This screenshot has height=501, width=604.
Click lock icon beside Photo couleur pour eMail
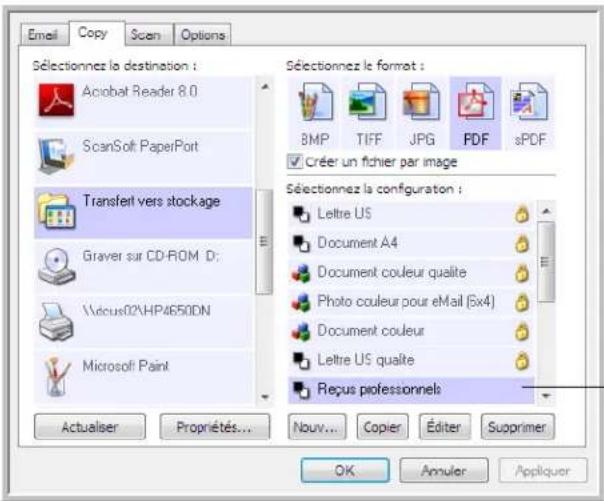pos(522,302)
